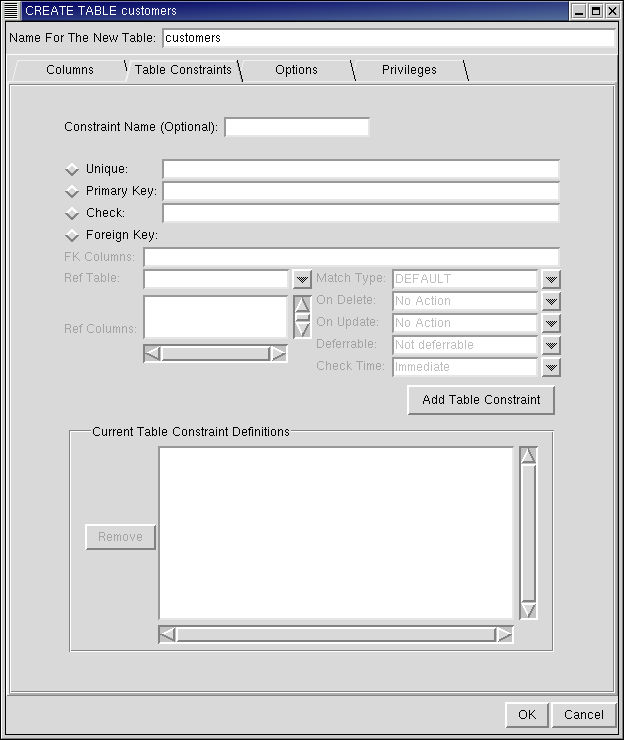This screenshot has width=624, height=740.
Task: Expand the On Delete dropdown arrow
Action: (x=551, y=301)
